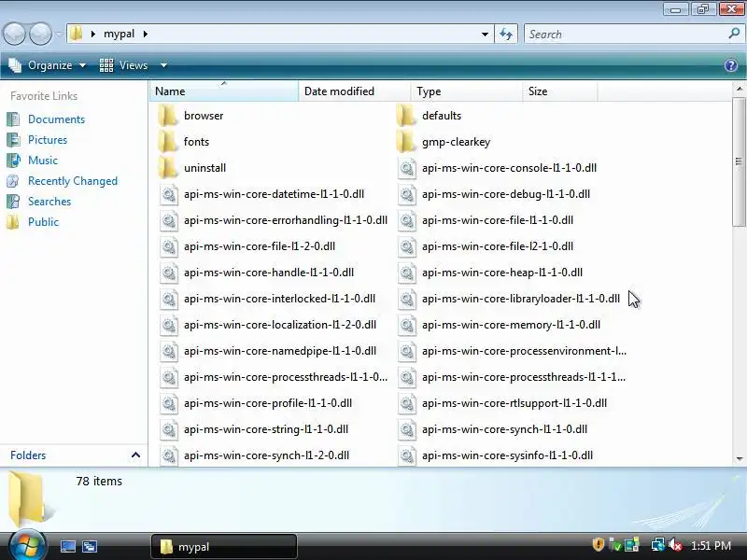Select api-ms-win-core-libraryloader-l1-1-0.dll

click(x=521, y=299)
